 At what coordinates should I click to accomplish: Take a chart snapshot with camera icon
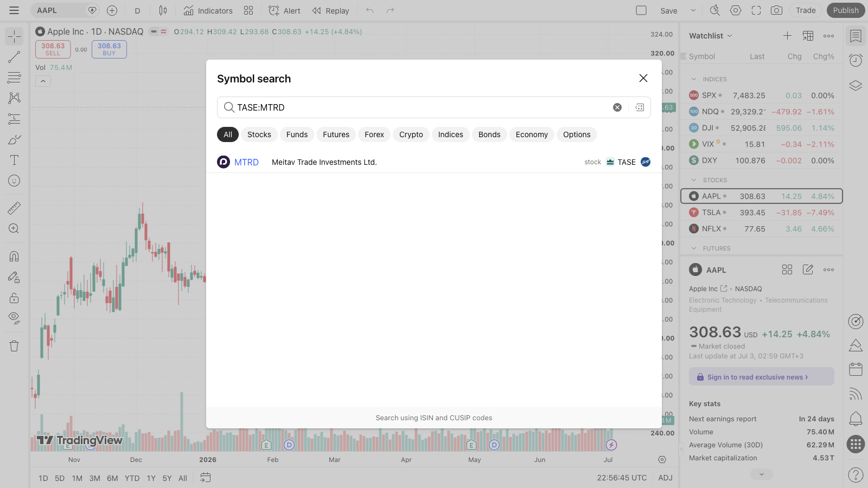point(777,10)
